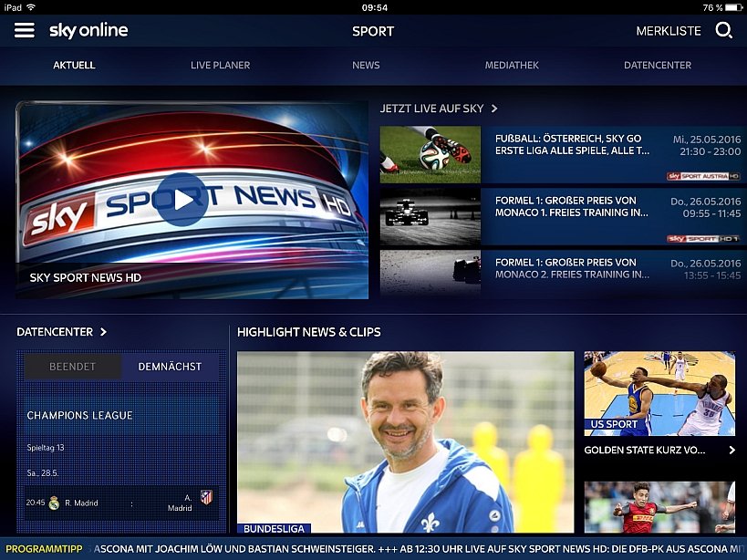Select the Beendet toggle
Screen dimensions: 747x560
(x=72, y=367)
